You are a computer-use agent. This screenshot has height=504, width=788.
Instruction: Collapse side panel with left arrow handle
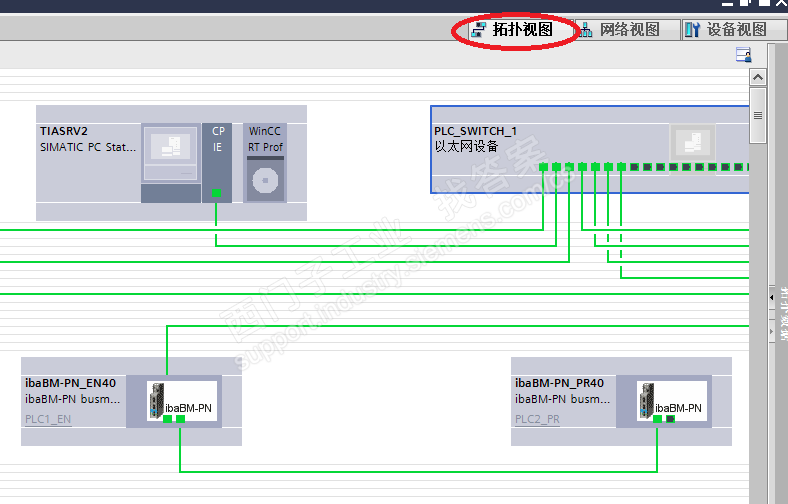772,297
